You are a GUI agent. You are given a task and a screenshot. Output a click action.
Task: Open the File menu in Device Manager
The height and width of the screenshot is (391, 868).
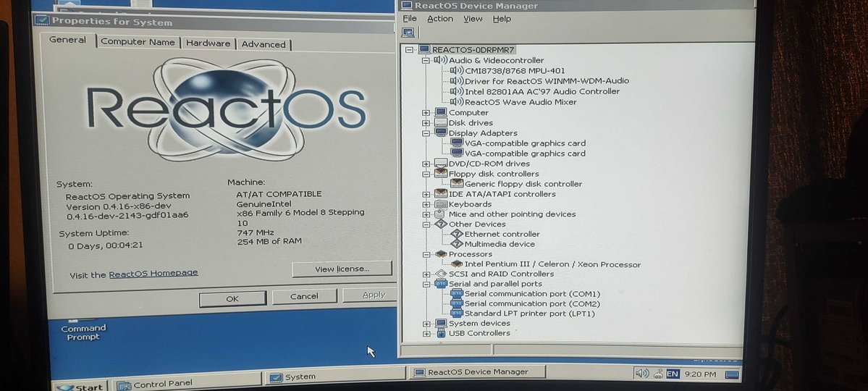click(410, 19)
